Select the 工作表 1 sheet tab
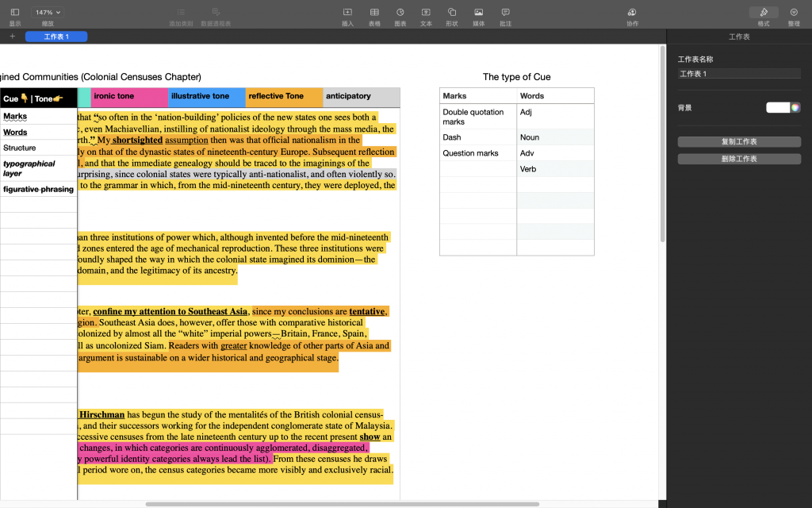The image size is (812, 508). (56, 37)
